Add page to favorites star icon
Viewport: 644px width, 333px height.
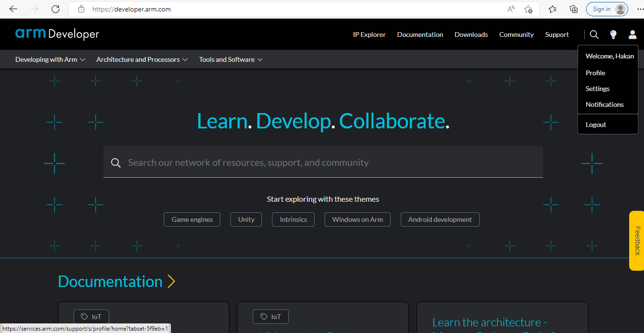(528, 9)
